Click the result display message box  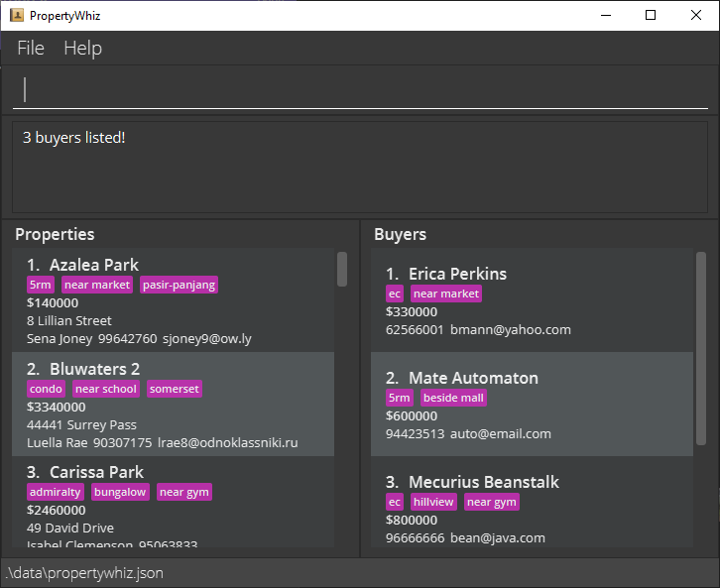click(360, 168)
